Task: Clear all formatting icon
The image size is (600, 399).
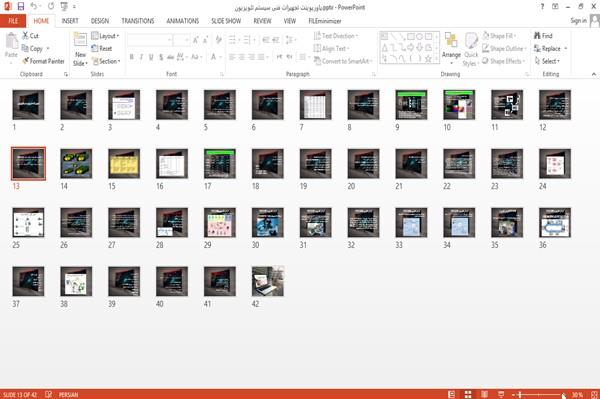Action: pyautogui.click(x=218, y=40)
